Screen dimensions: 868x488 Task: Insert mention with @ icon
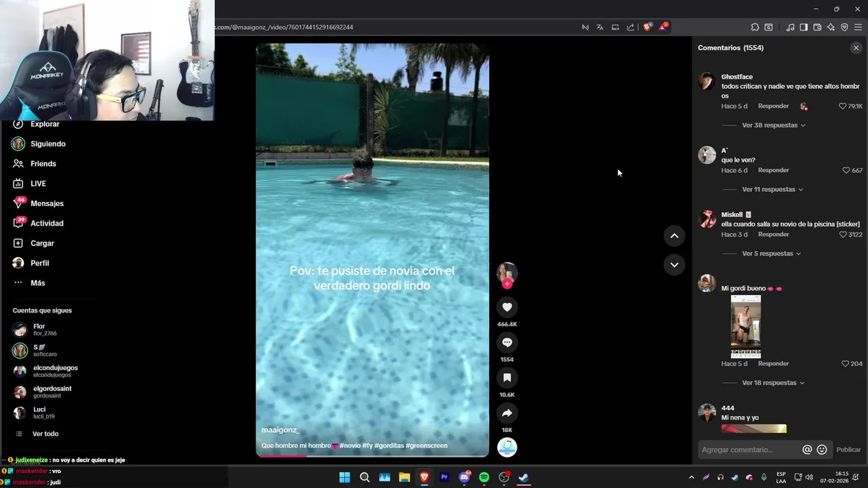click(807, 450)
